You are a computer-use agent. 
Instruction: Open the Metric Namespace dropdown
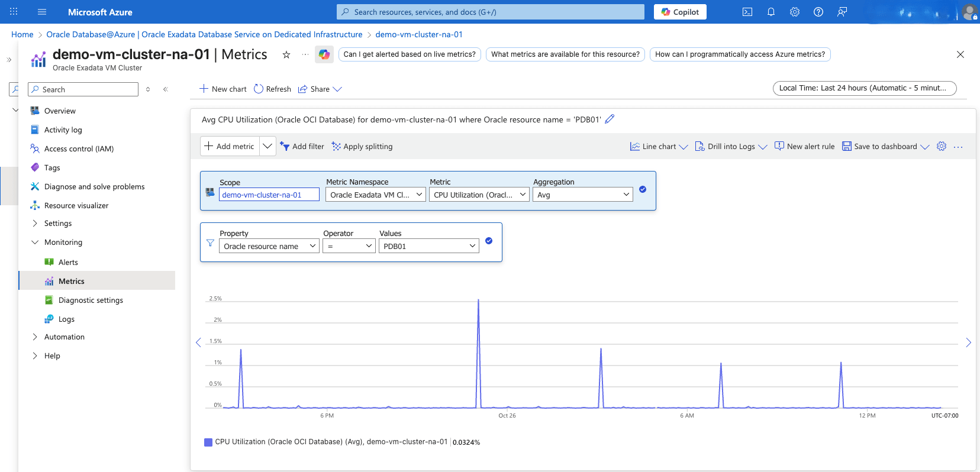pyautogui.click(x=376, y=195)
